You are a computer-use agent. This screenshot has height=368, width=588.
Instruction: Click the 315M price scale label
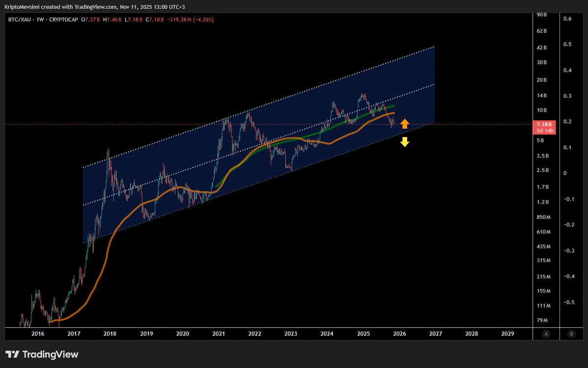(543, 261)
